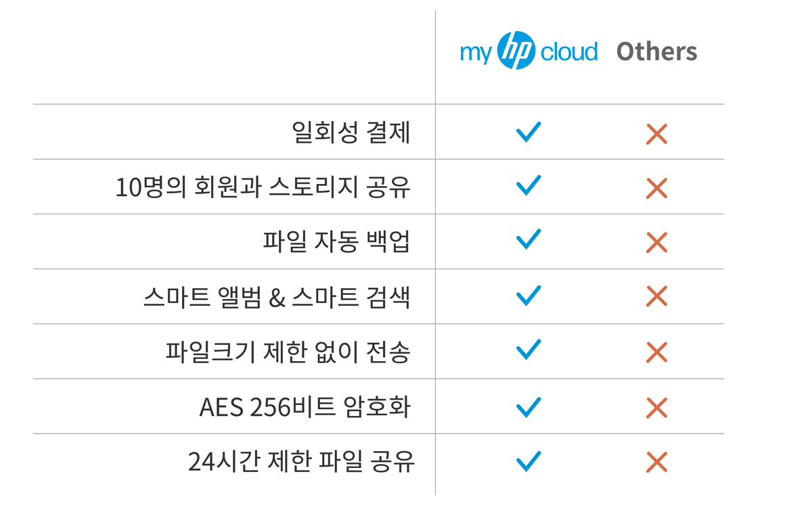Click the 파일크기 제한 없이 전송 label

coord(288,352)
